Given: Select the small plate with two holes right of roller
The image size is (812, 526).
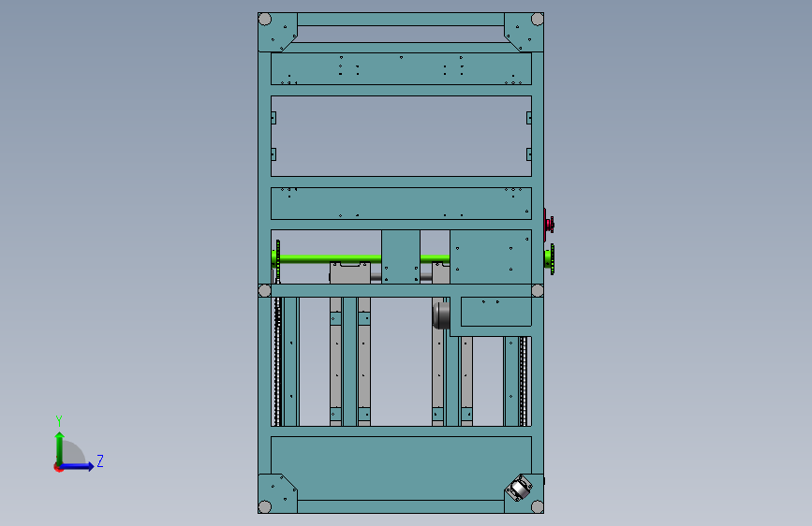Looking at the screenshot, I should coord(496,312).
